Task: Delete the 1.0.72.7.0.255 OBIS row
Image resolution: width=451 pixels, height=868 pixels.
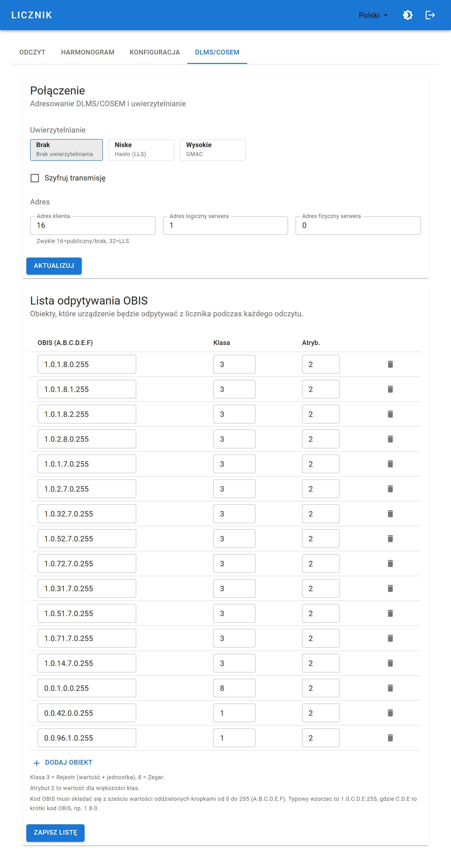Action: click(390, 564)
